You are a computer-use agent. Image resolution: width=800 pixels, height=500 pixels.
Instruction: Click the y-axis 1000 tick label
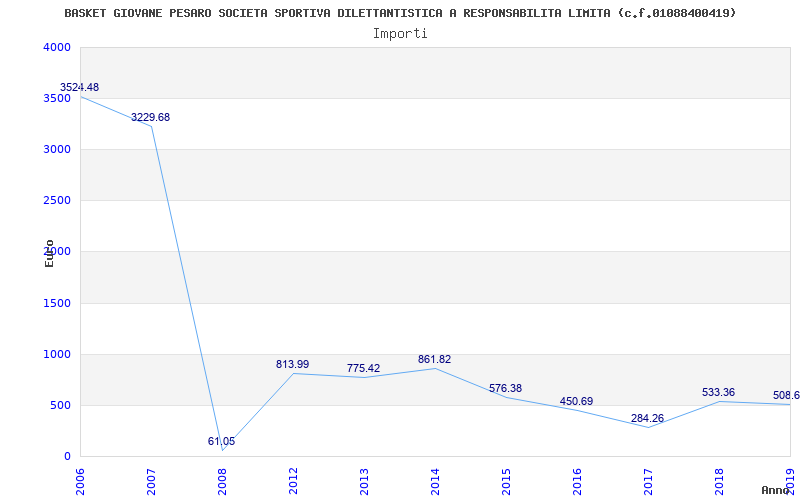(x=57, y=355)
